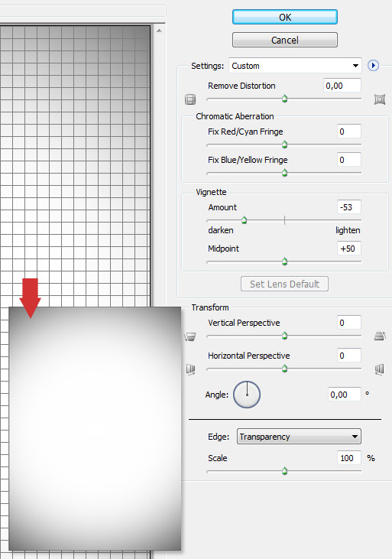Click the left vertical perspective icon
This screenshot has height=559, width=392.
click(190, 336)
